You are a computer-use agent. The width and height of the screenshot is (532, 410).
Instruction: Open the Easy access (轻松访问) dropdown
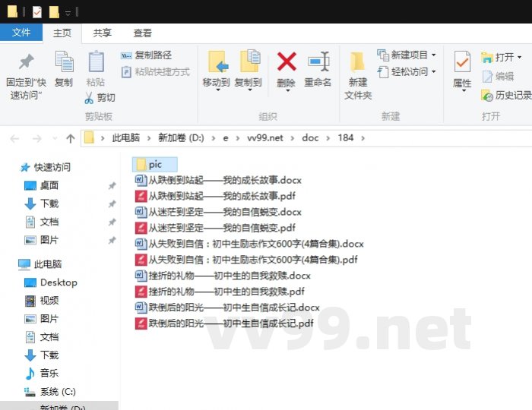[x=407, y=72]
